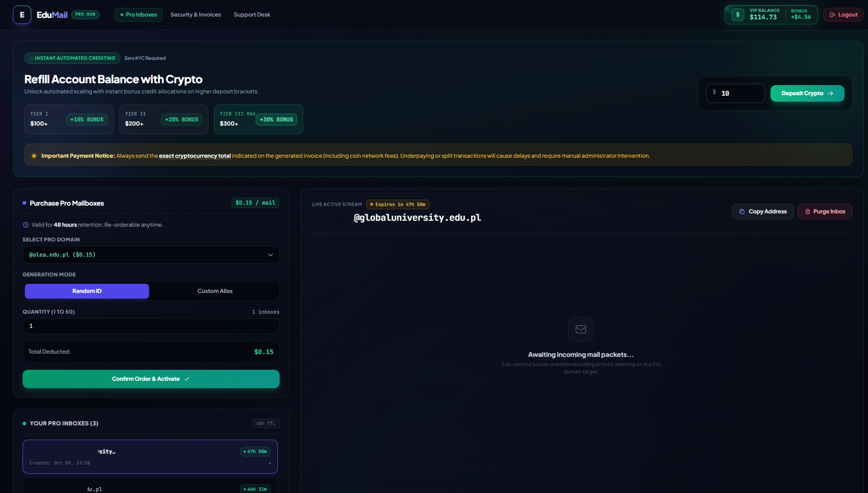Screen dimensions: 868x493
Task: Select the Tier III Max $300+ card
Action: [259, 120]
